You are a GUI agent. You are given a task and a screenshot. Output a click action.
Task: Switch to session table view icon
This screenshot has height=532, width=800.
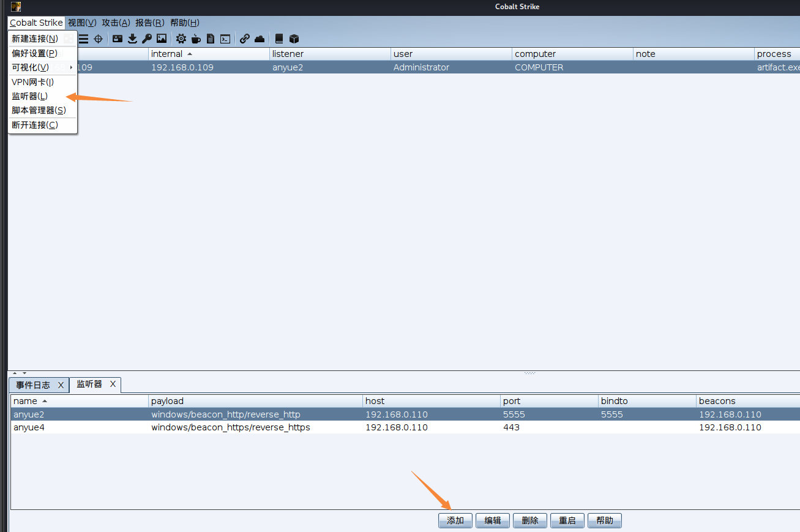[x=83, y=39]
